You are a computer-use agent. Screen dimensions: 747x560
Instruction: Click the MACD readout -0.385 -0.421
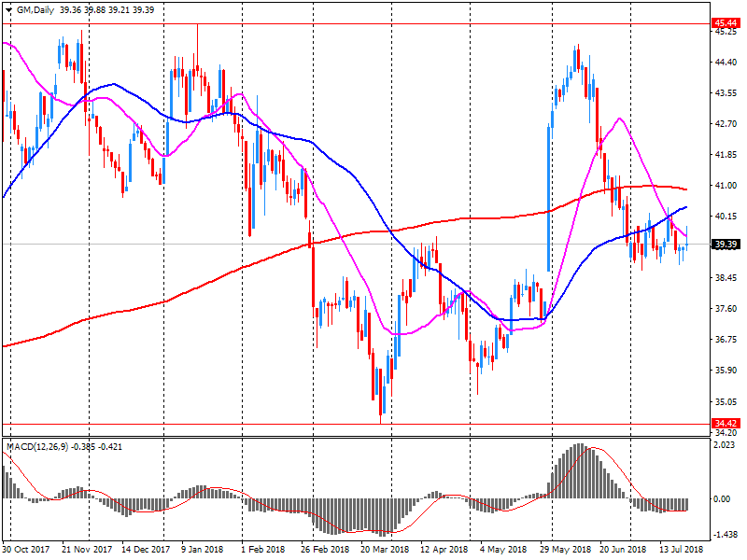[x=96, y=447]
